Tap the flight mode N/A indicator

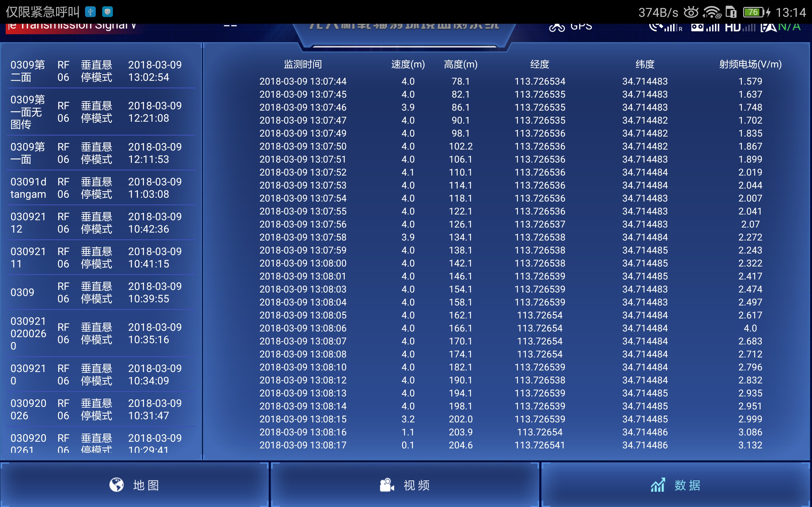789,27
